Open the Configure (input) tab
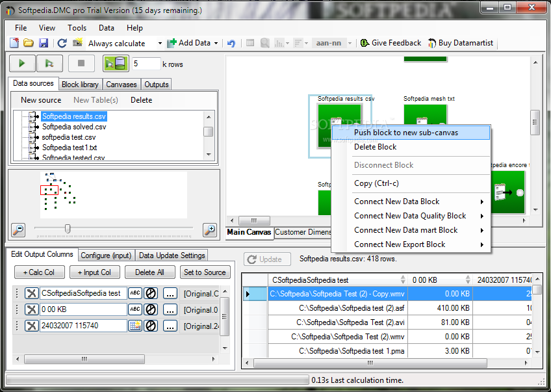Image resolution: width=551 pixels, height=392 pixels. pos(106,255)
